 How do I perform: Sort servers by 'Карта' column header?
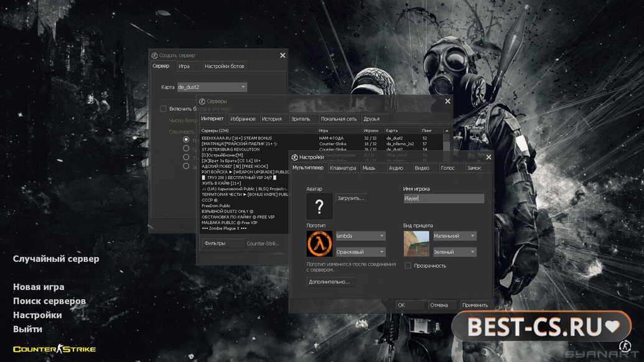[403, 131]
